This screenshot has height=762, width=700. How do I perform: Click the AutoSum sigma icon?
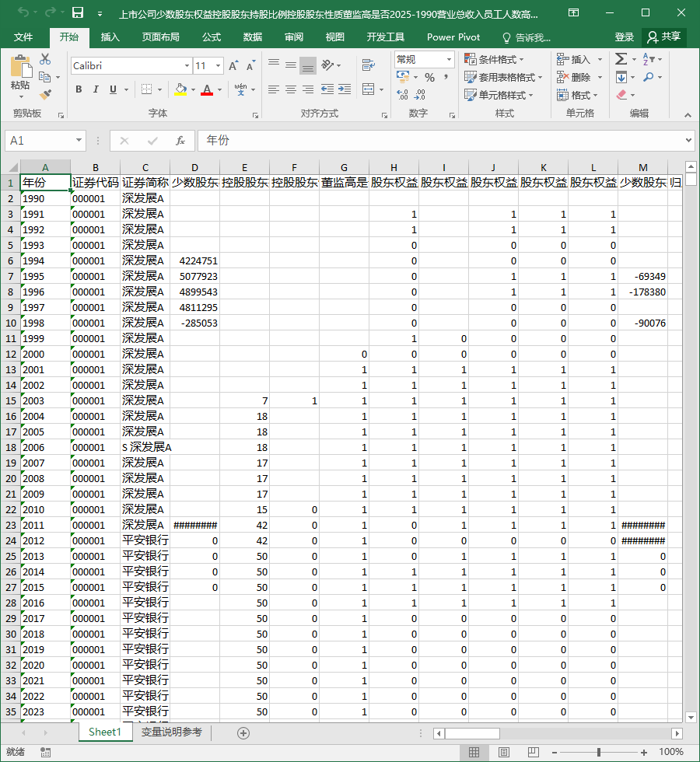pyautogui.click(x=621, y=59)
